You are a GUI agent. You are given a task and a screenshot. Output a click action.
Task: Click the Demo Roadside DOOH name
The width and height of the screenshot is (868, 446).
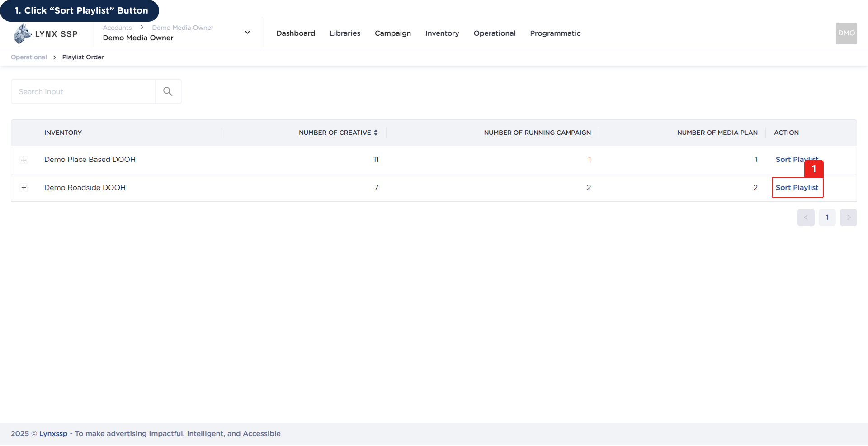pos(85,188)
